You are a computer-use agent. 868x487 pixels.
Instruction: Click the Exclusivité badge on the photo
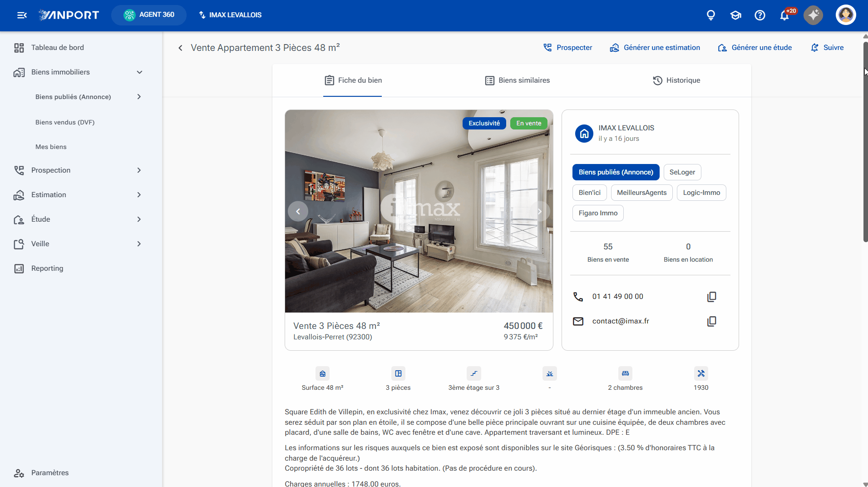pos(484,123)
